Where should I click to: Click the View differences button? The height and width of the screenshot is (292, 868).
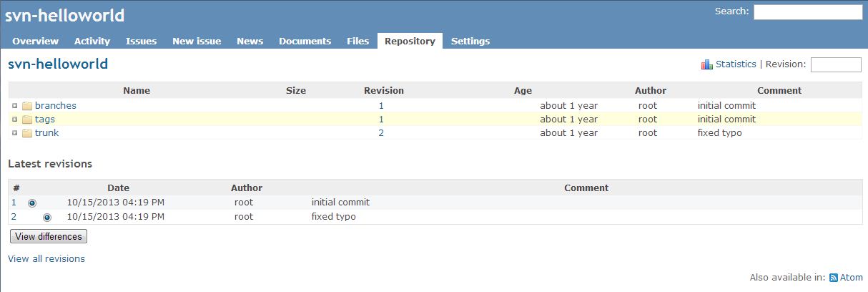[49, 236]
